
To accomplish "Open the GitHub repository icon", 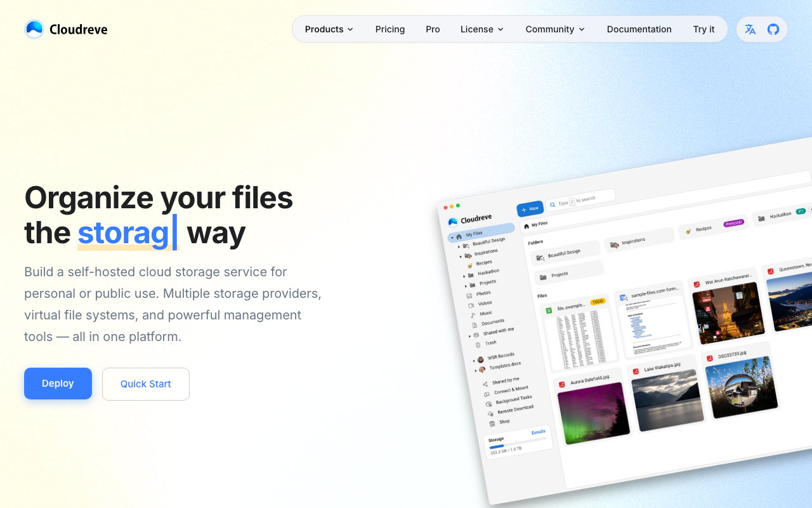I will click(x=773, y=29).
